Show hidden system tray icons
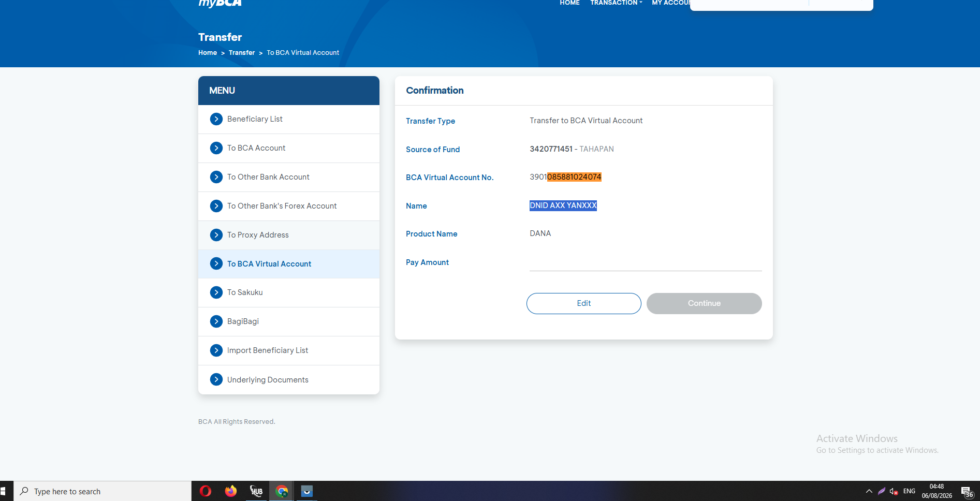Screen dimensions: 980x501 [x=869, y=491]
